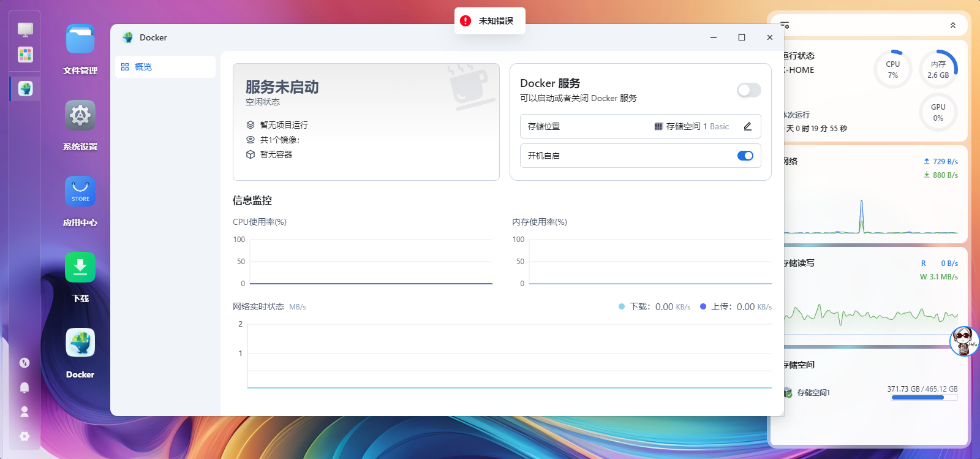The image size is (980, 459).
Task: Click the 存储位置 storage location field
Action: [x=641, y=126]
